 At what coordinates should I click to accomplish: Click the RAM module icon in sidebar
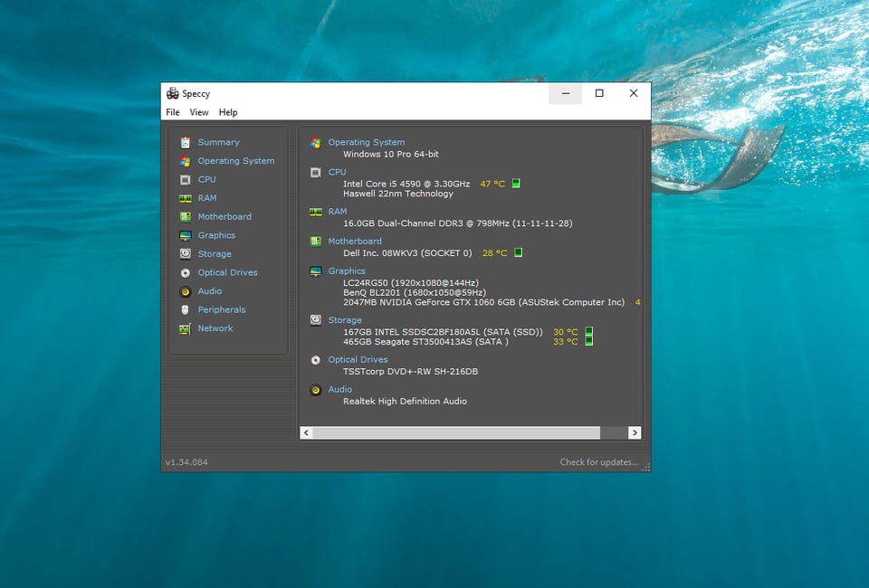pos(185,198)
